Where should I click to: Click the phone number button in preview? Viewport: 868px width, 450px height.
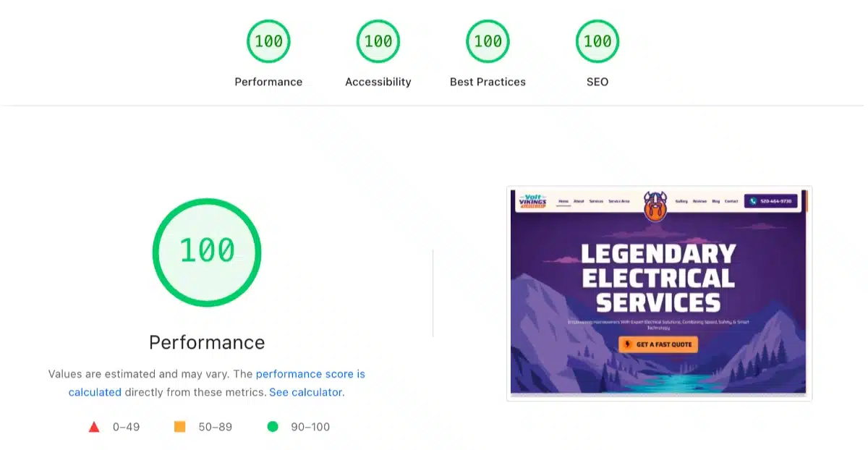[770, 201]
